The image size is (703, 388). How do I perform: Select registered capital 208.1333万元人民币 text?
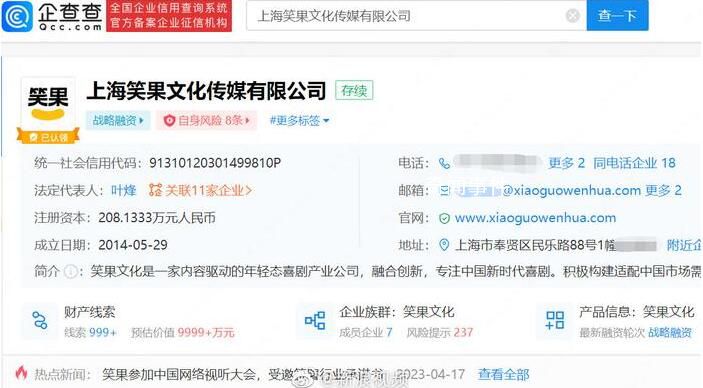coord(157,218)
